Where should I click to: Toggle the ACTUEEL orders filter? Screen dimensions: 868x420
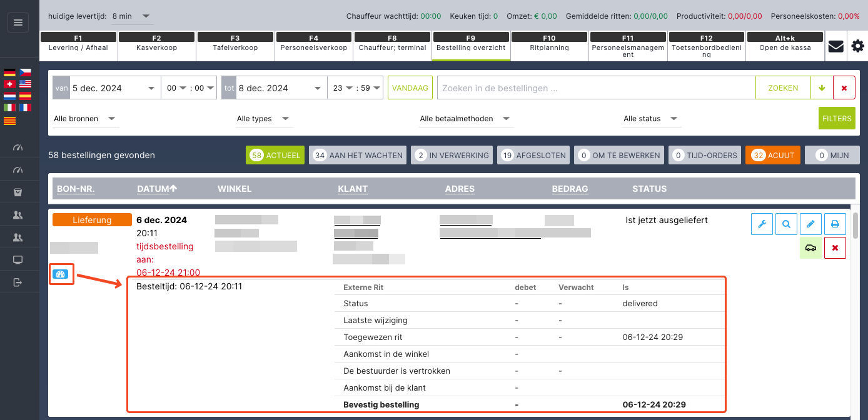pyautogui.click(x=275, y=155)
